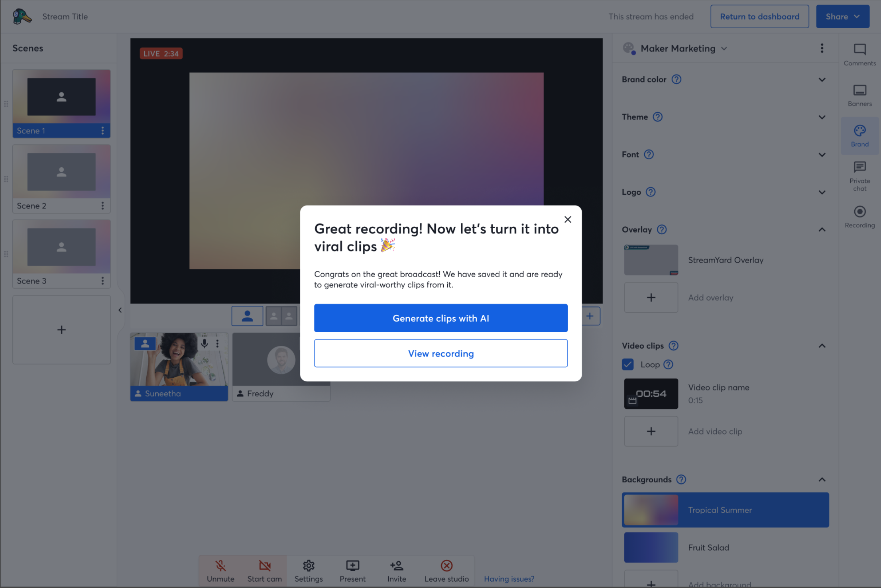Collapse the Scenes sidebar
This screenshot has width=881, height=588.
[120, 310]
